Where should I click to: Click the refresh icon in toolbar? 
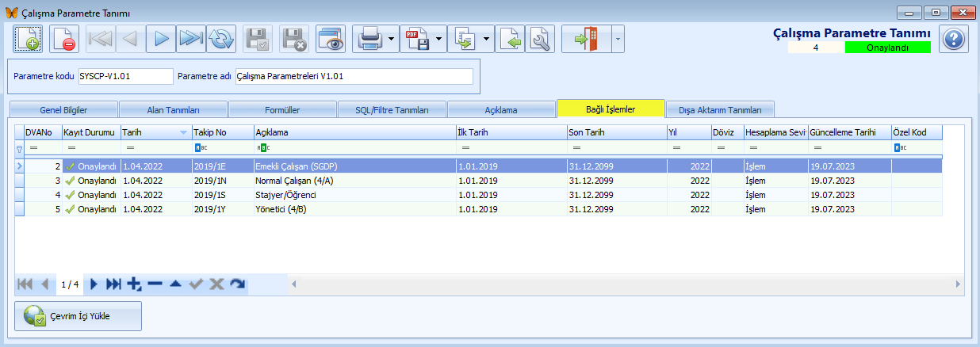[221, 39]
